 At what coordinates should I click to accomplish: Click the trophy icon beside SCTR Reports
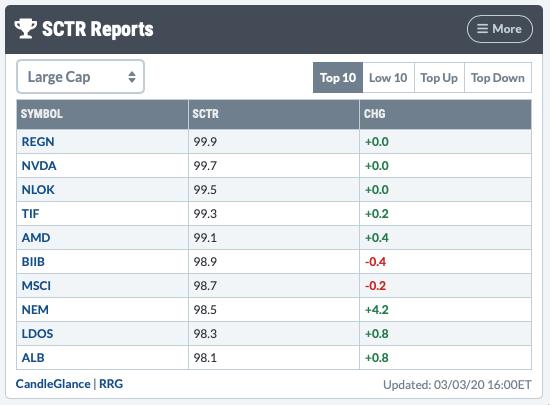pyautogui.click(x=25, y=29)
